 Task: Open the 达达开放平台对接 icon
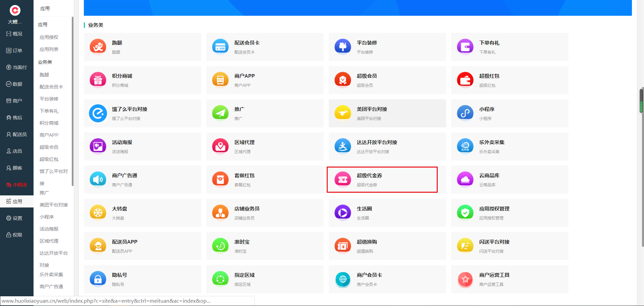(x=343, y=146)
